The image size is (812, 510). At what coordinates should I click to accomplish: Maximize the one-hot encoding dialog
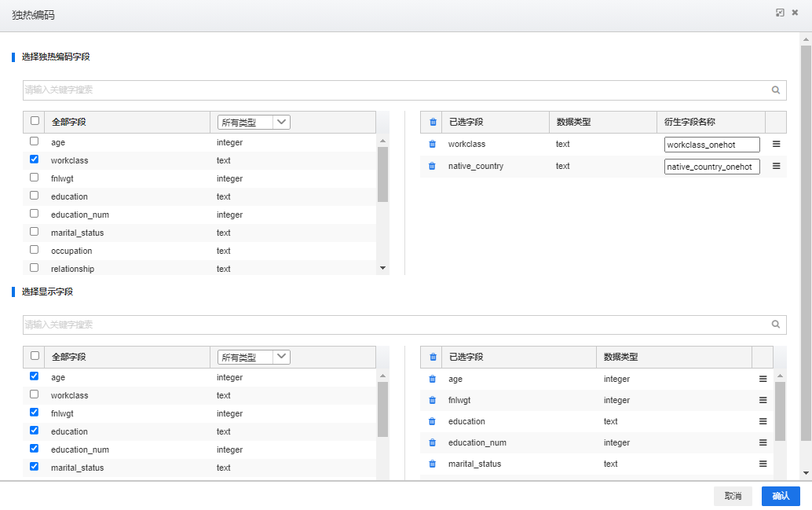780,13
